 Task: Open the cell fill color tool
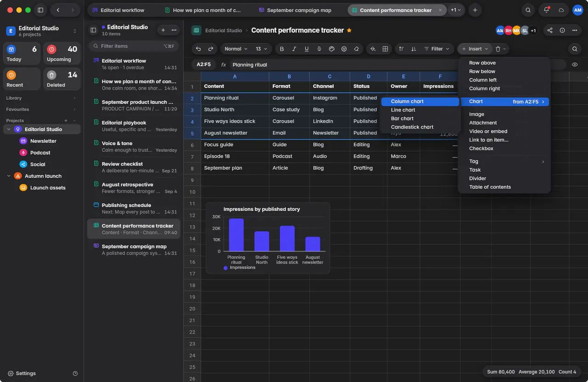pyautogui.click(x=373, y=49)
